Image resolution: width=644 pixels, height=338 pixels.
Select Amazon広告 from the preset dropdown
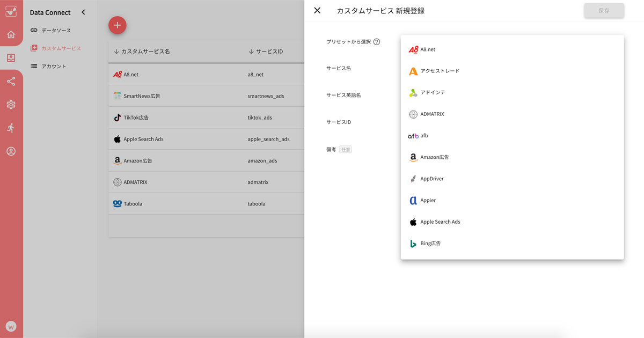point(512,157)
